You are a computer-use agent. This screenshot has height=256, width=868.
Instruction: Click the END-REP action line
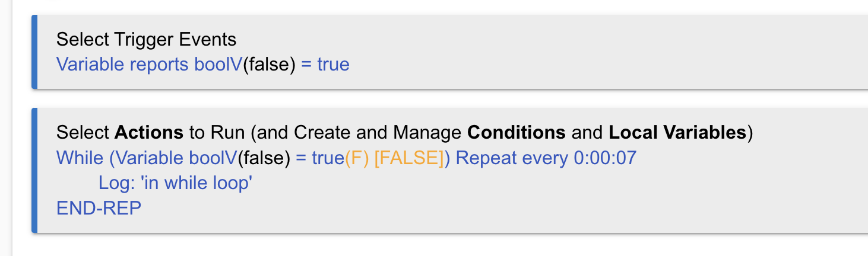pos(99,208)
